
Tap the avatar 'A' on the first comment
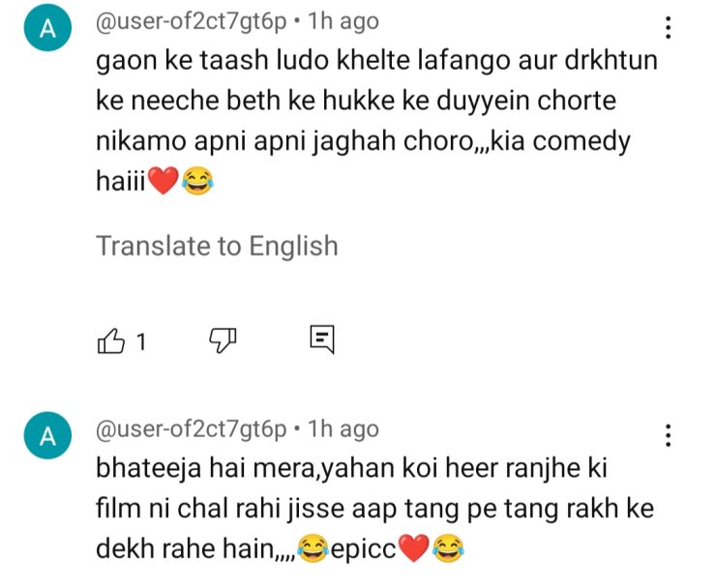(x=46, y=32)
